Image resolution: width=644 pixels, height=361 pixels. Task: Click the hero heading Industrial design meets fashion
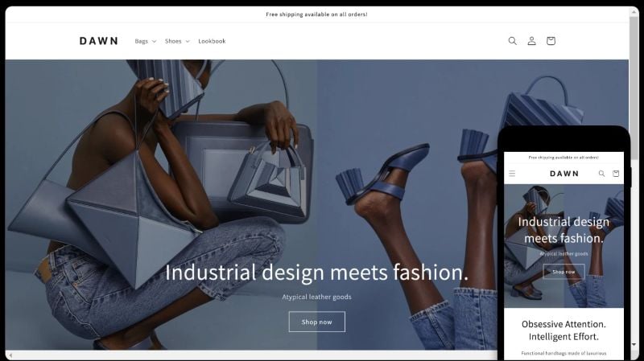point(316,273)
